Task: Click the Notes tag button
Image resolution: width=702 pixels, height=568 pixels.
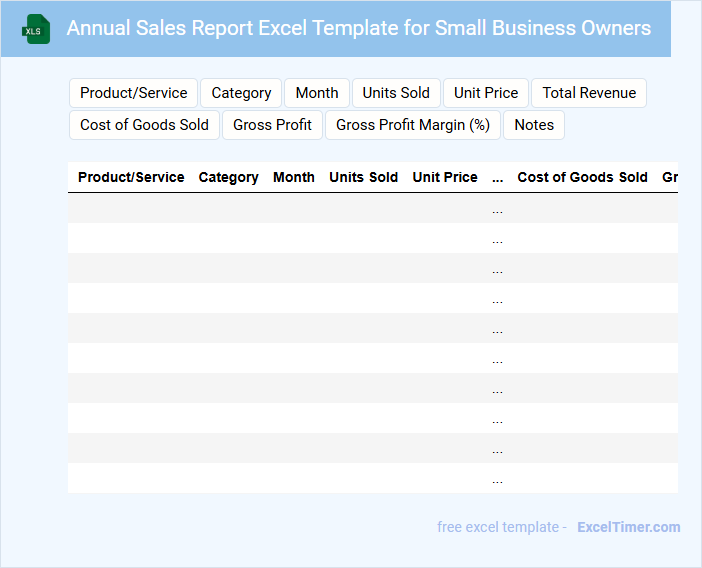Action: tap(534, 125)
